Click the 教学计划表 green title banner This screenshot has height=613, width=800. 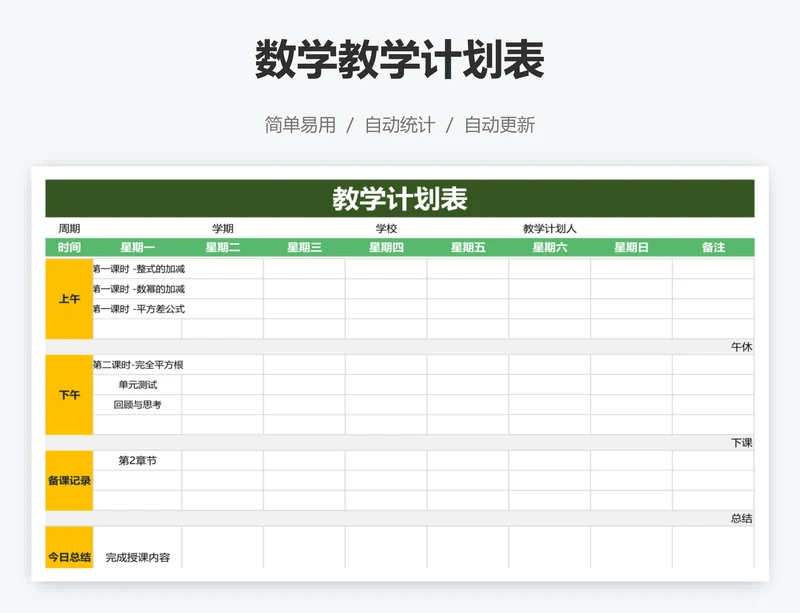click(x=399, y=199)
